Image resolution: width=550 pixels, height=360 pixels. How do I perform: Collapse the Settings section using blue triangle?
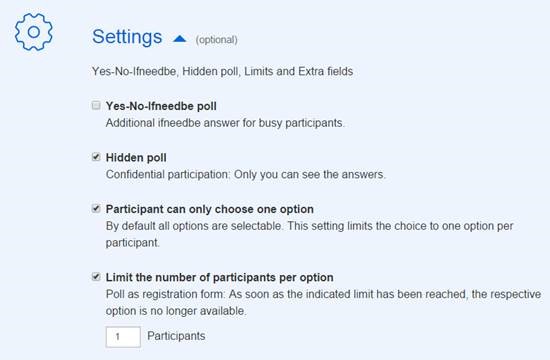tap(180, 39)
